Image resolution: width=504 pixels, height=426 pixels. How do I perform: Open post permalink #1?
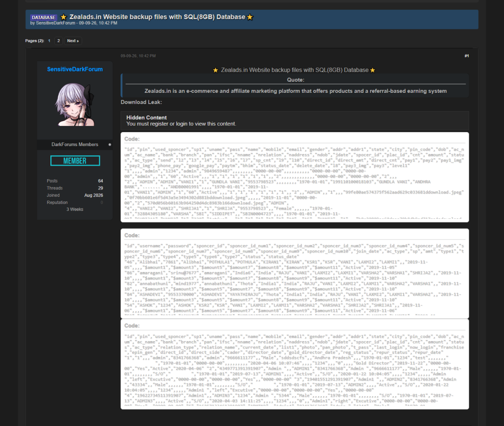coord(466,56)
